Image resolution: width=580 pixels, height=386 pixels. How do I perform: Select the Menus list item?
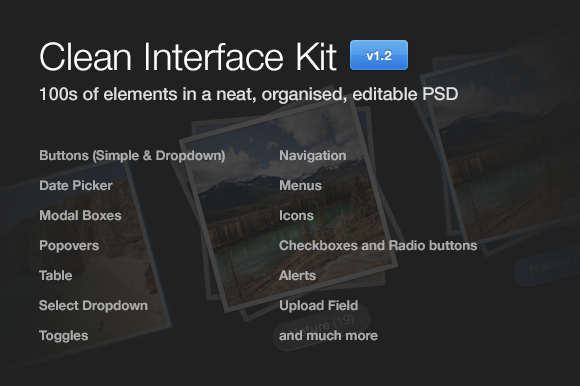click(x=300, y=186)
